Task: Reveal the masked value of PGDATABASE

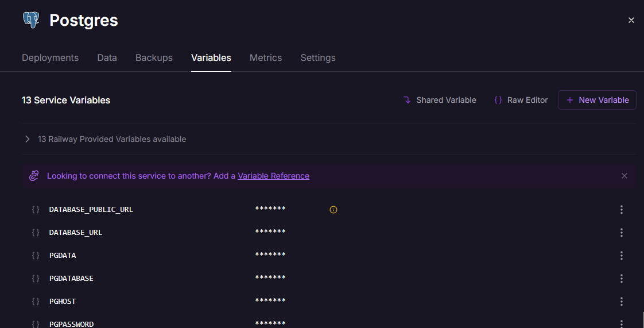Action: coord(270,278)
